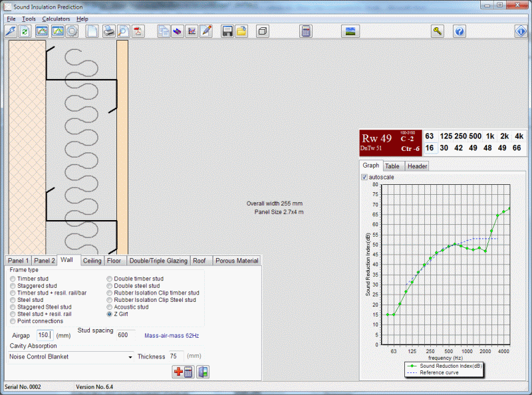Image resolution: width=532 pixels, height=395 pixels.
Task: Select Staggered Steel stud option
Action: [x=41, y=307]
